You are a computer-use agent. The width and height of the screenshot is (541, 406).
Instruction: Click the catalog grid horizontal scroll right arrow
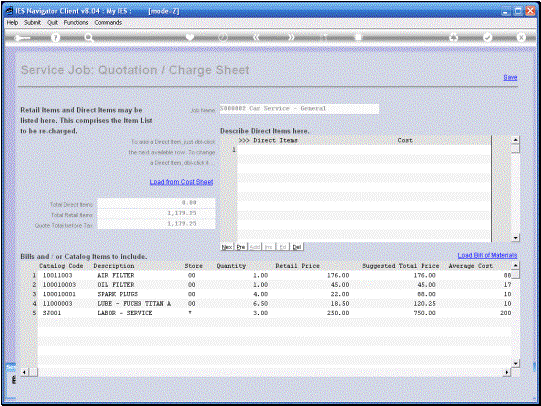[x=506, y=372]
